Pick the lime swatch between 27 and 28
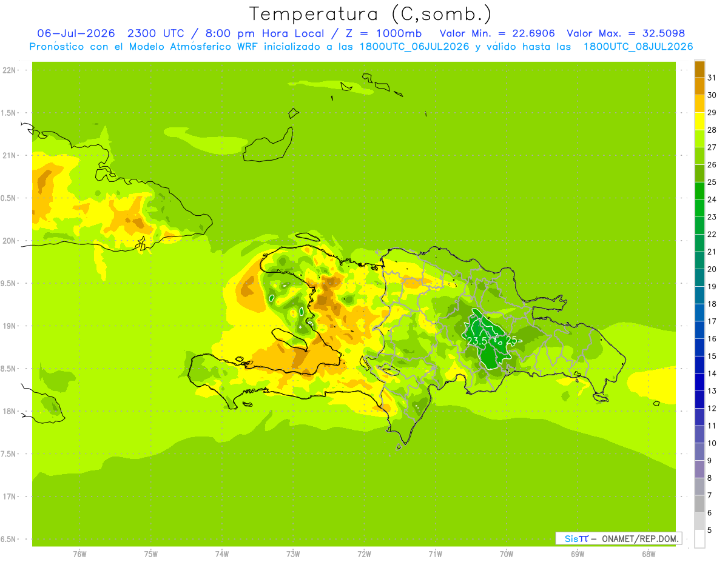The width and height of the screenshot is (728, 562). coord(699,139)
